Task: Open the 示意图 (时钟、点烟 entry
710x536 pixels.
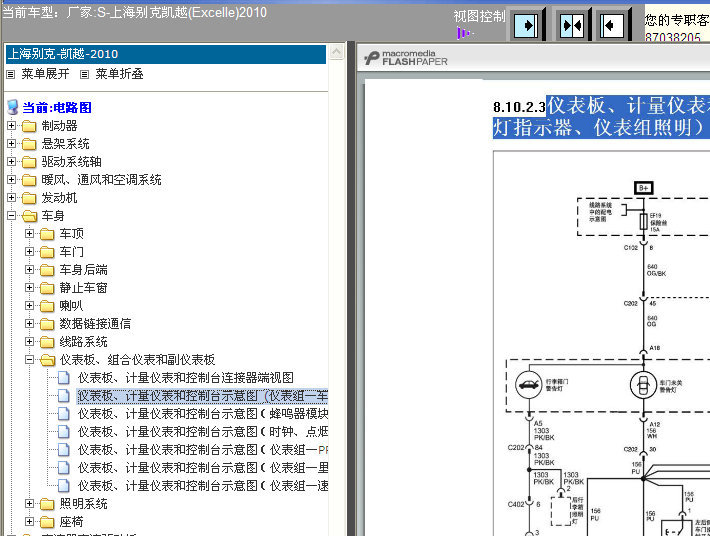Action: click(x=203, y=432)
